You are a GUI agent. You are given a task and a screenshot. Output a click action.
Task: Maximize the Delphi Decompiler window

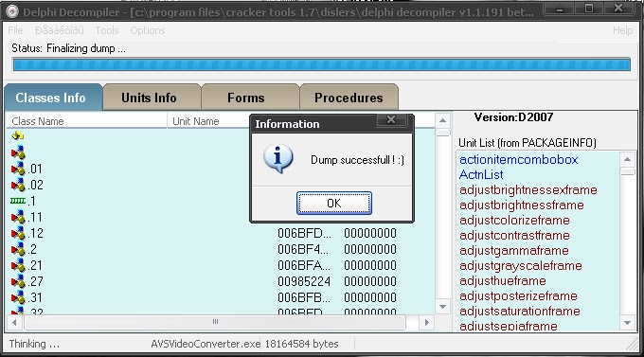coord(588,8)
